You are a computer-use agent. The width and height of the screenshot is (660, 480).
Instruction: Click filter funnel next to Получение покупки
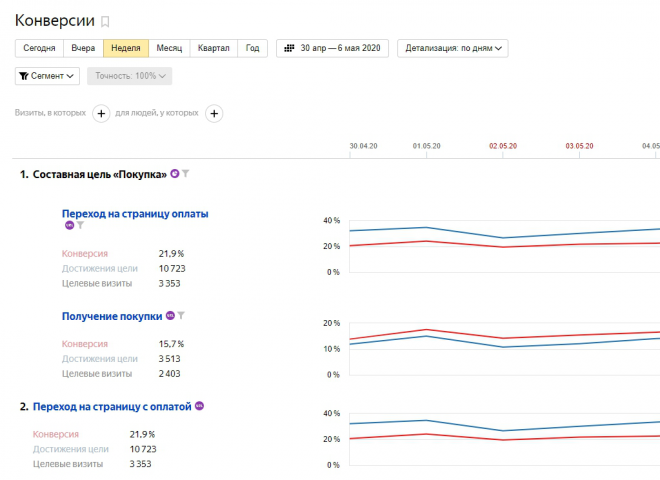[x=181, y=316]
